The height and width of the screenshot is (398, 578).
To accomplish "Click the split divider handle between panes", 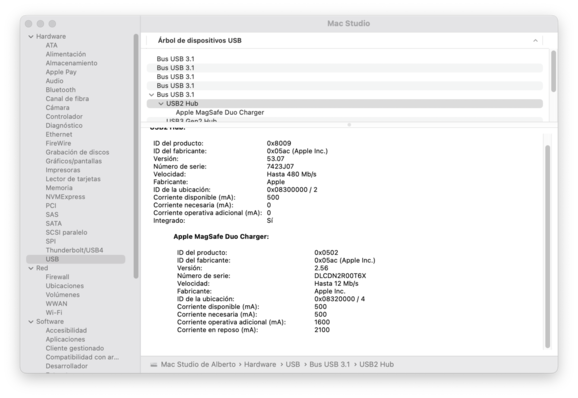I will (x=349, y=125).
